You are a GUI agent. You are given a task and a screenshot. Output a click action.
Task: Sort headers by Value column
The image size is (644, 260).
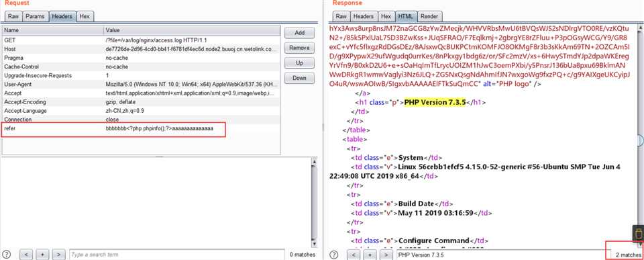tap(192, 30)
